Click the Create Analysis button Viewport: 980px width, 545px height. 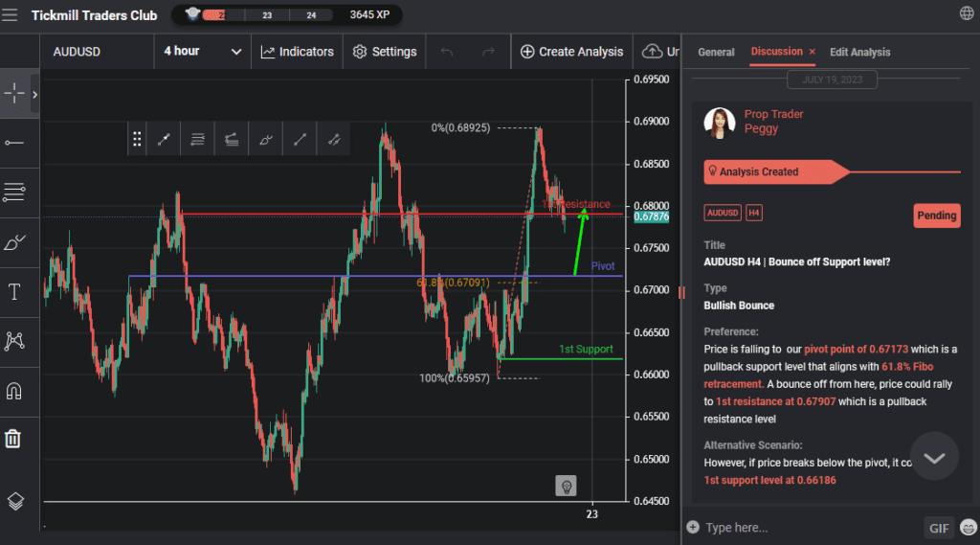click(x=571, y=52)
